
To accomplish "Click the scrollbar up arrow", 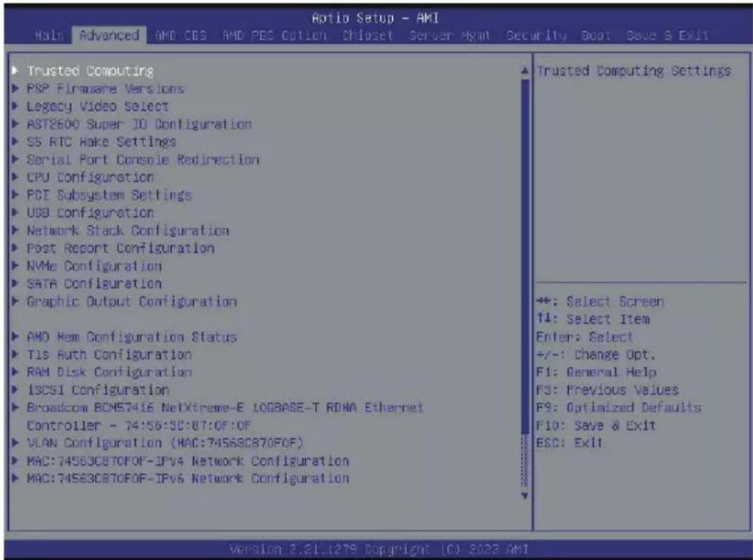I will (524, 71).
